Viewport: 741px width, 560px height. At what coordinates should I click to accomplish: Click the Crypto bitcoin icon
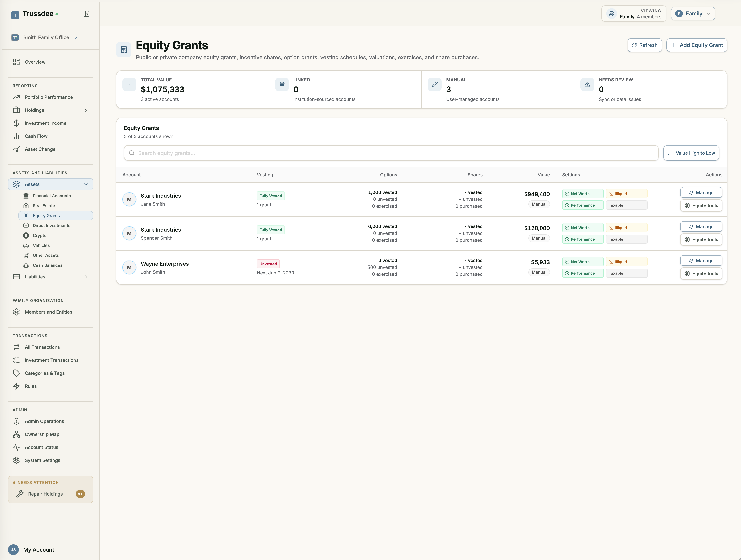26,236
